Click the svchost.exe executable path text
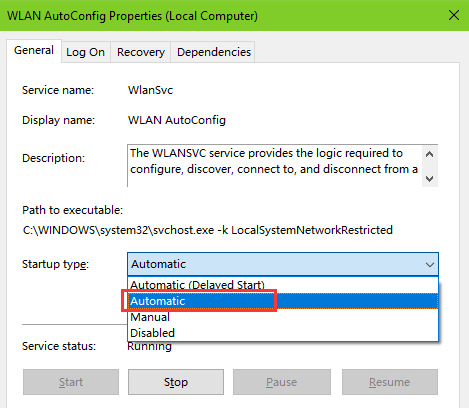Screen dimensions: 469x408 tap(208, 230)
